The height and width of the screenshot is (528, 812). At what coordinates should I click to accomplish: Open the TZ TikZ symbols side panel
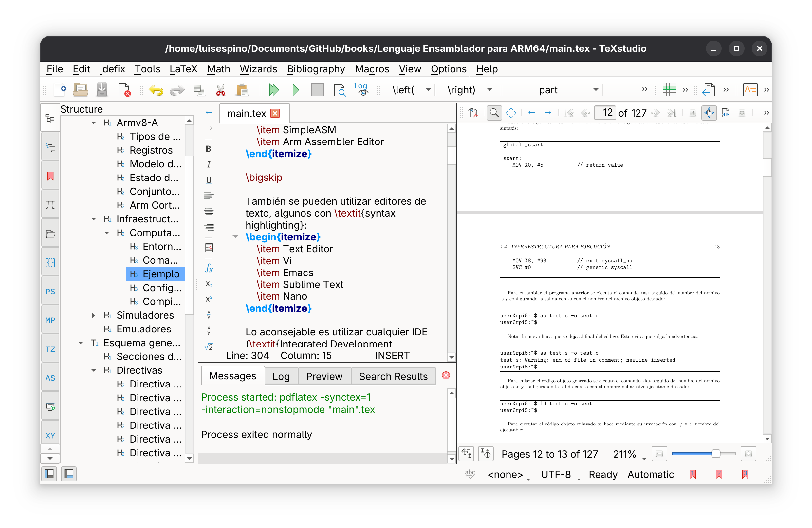[x=50, y=349]
